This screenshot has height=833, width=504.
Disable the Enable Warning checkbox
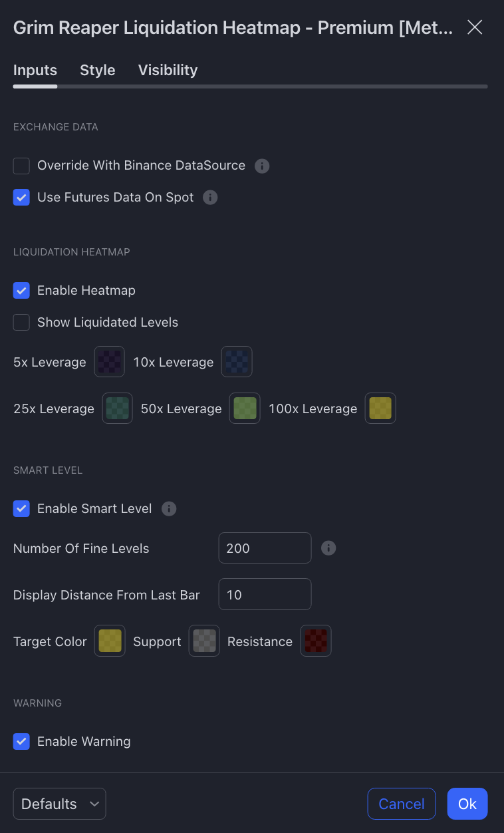[22, 742]
